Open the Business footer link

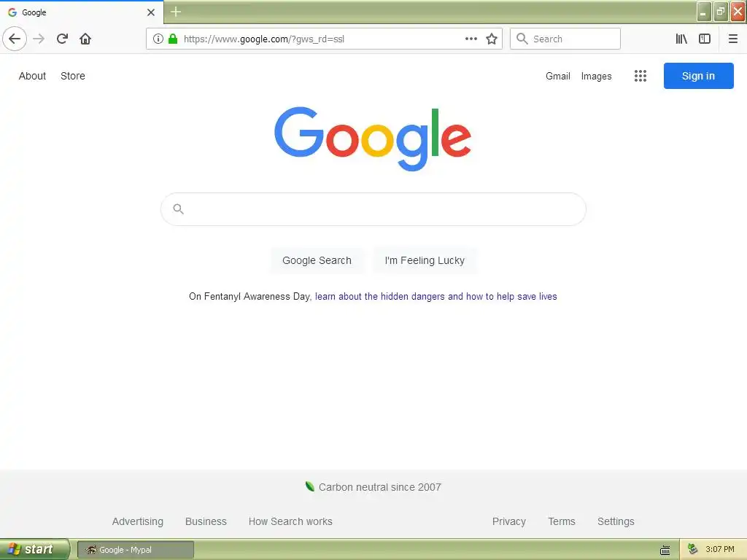coord(206,521)
